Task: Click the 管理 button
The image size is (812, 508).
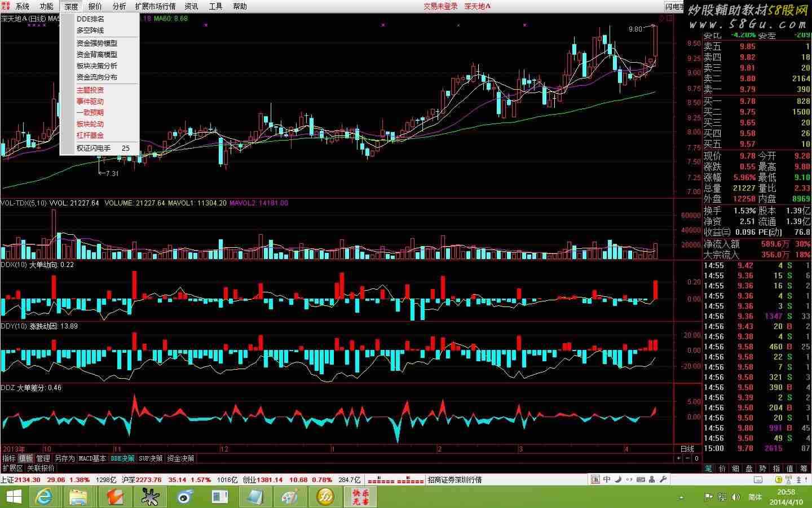Action: click(x=43, y=458)
